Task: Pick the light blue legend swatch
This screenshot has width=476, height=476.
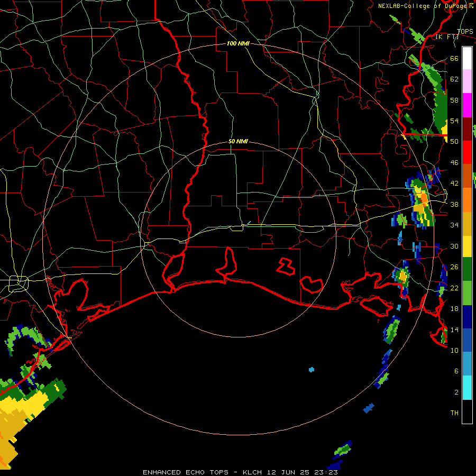Action: (467, 364)
